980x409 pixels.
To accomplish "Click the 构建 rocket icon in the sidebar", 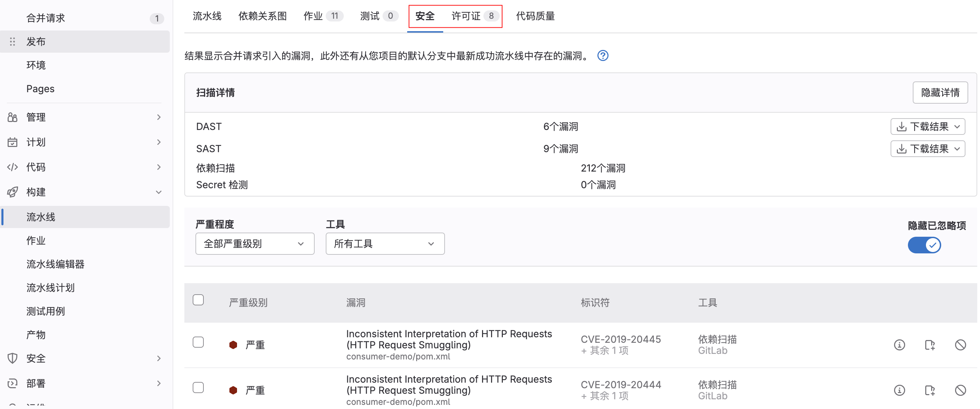I will pyautogui.click(x=12, y=192).
